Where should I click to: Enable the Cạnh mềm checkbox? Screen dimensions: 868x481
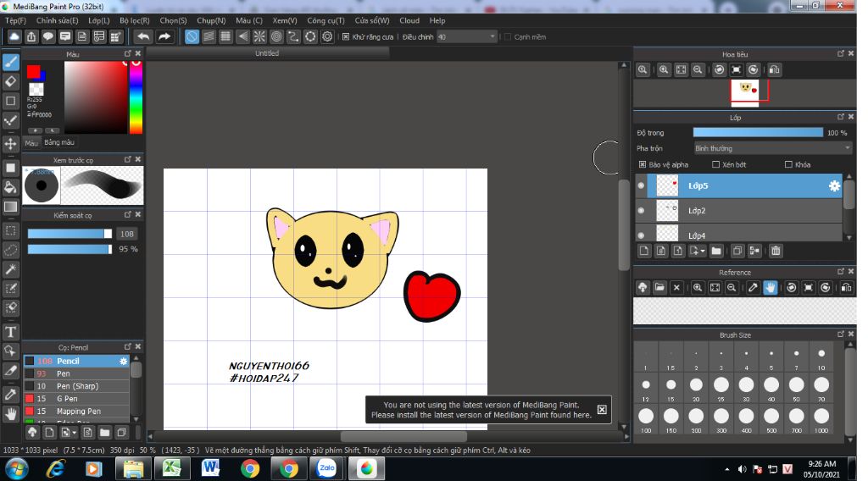click(x=508, y=37)
